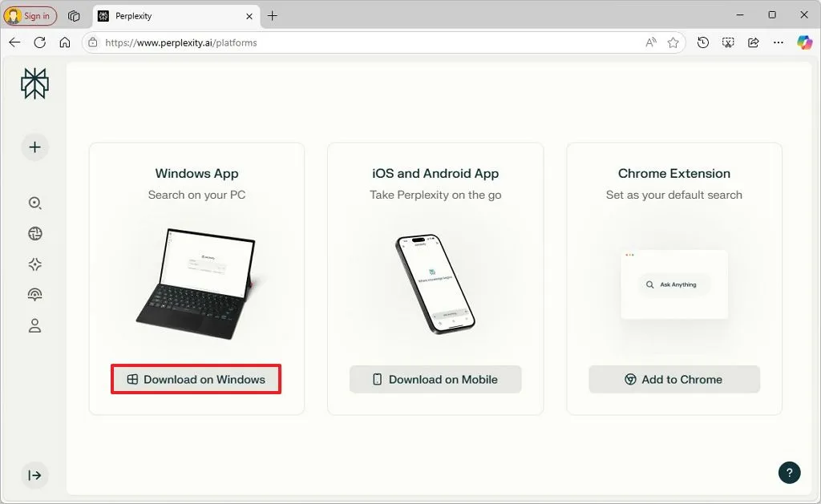Viewport: 821px width, 504px height.
Task: Open the Discover globe icon in sidebar
Action: [34, 233]
